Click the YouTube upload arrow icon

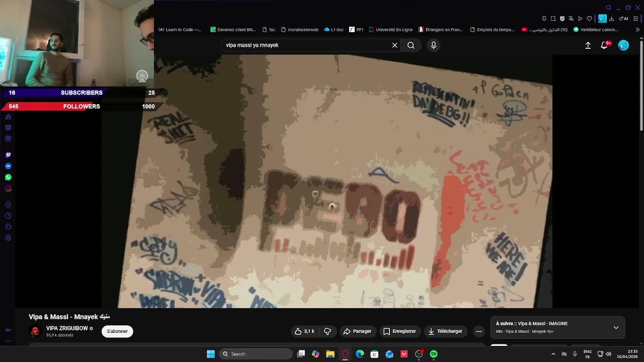coord(588,45)
